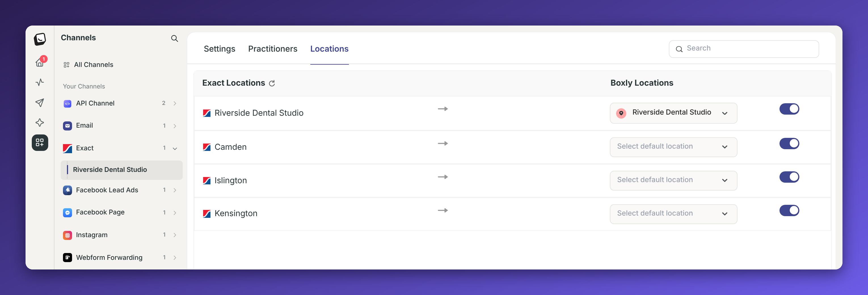
Task: Click the Instagram channel label
Action: (92, 235)
